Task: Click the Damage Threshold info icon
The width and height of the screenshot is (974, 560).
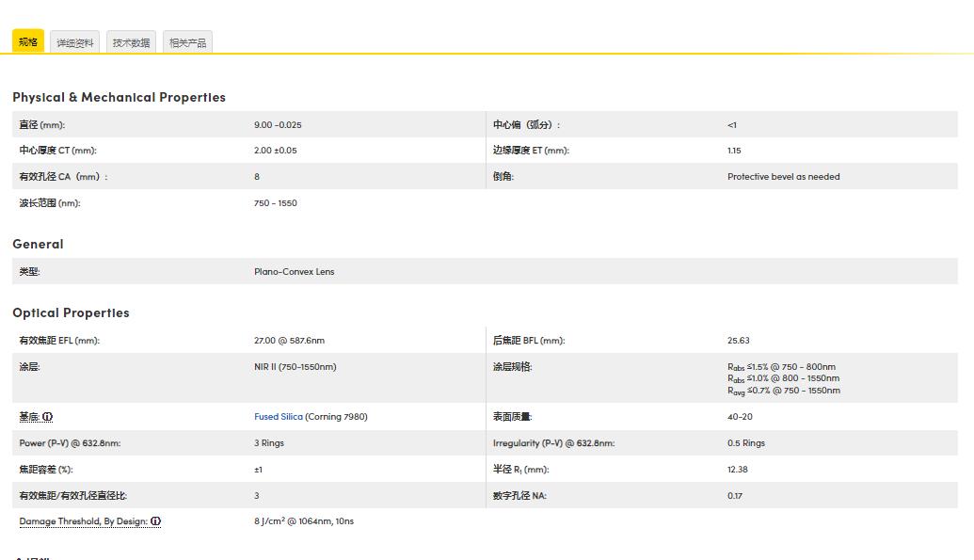Action: point(155,521)
